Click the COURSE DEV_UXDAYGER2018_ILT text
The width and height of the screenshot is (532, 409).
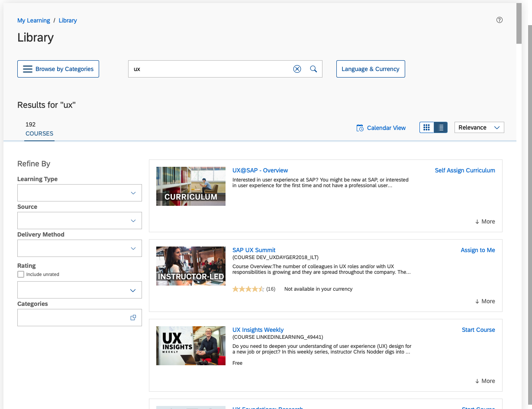click(275, 257)
